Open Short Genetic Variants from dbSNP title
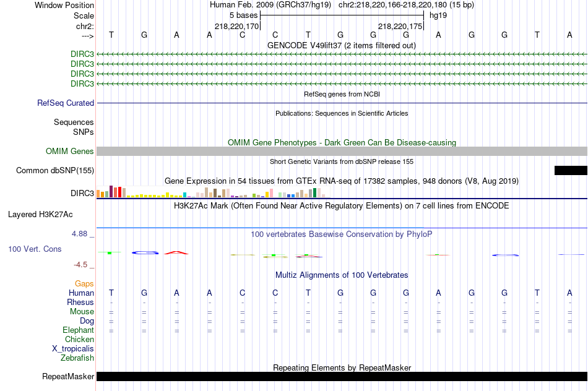Screen dimensions: 588x391 point(342,161)
